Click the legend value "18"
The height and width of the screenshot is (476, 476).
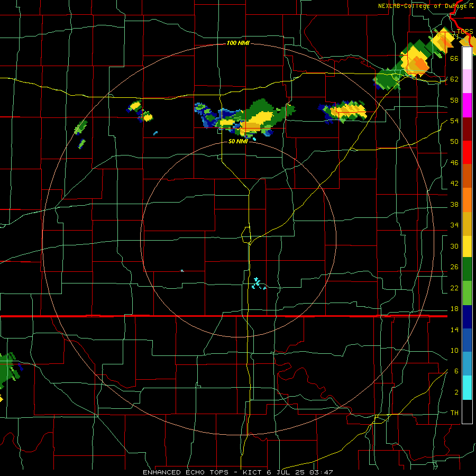454,309
